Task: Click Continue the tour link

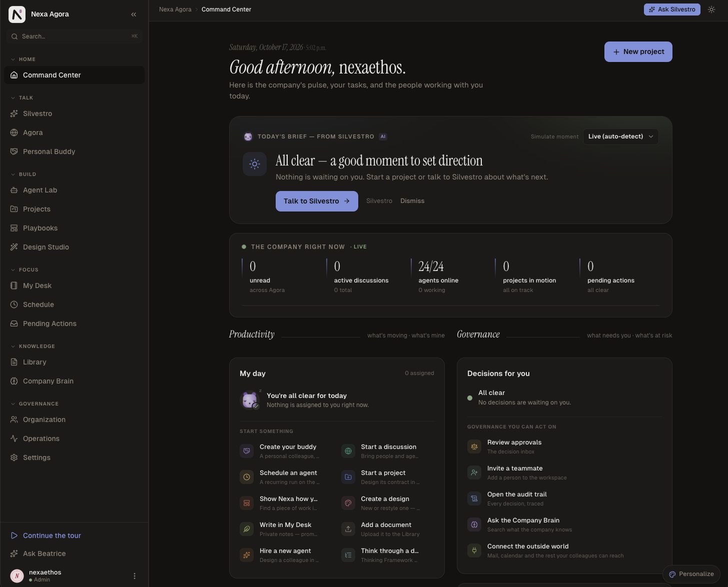Action: click(52, 535)
